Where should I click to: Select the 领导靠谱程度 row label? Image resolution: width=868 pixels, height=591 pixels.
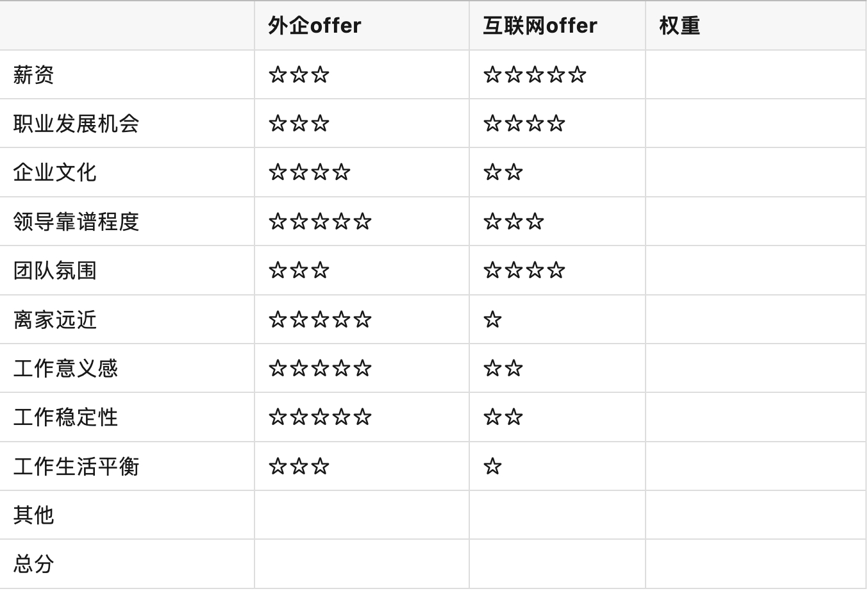pos(76,222)
